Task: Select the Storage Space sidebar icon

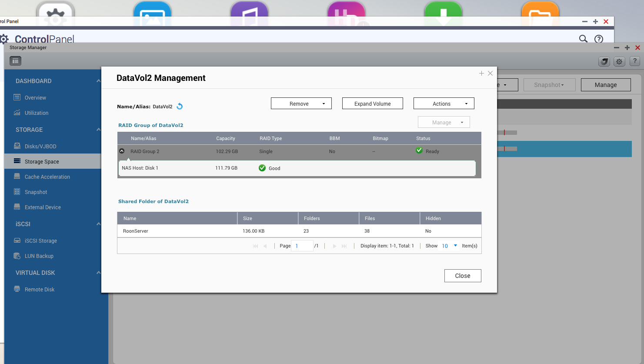Action: (16, 161)
